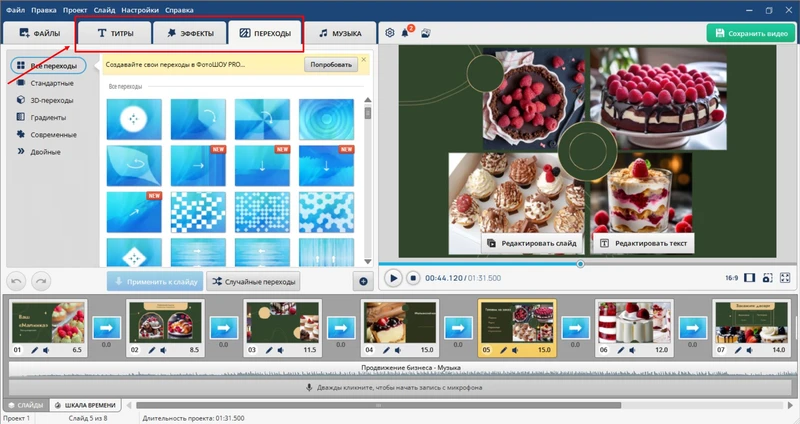
Task: Undo the last action
Action: (16, 281)
